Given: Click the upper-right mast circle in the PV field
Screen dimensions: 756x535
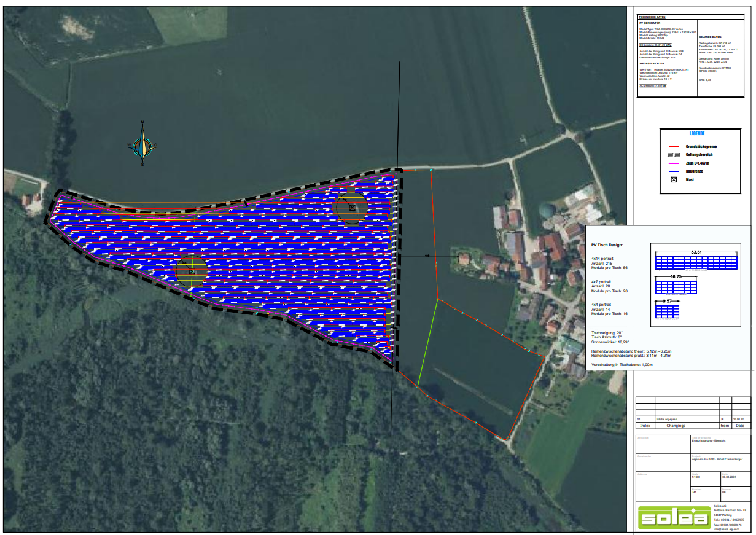Looking at the screenshot, I should (351, 208).
